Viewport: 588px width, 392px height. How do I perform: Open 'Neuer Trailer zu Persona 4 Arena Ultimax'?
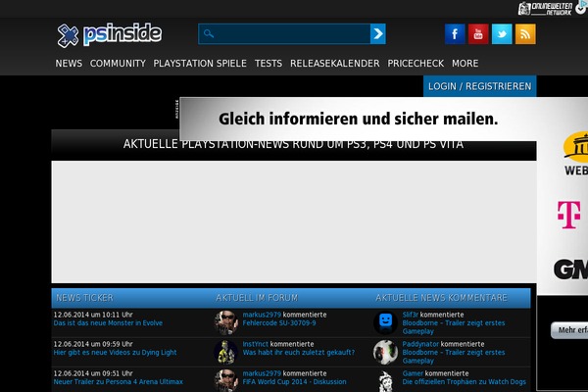tap(119, 381)
